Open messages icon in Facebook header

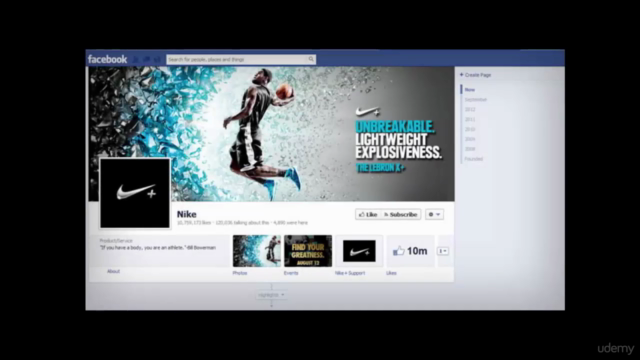(x=147, y=60)
